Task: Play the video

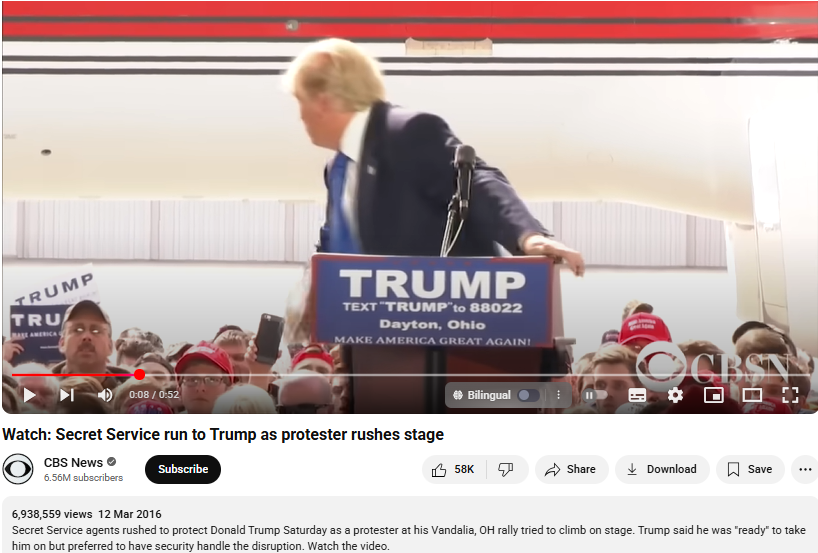Action: [x=29, y=395]
